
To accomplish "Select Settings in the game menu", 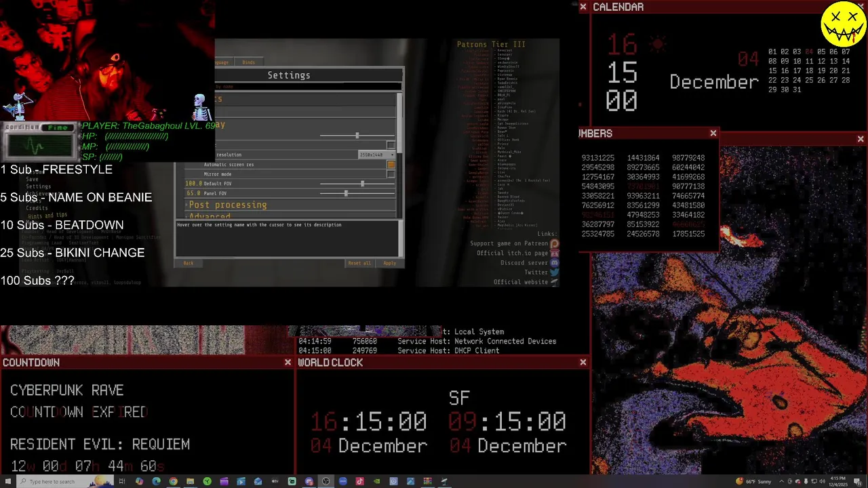I will 39,186.
